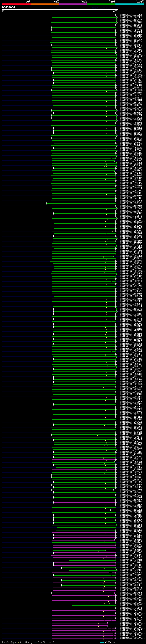Image resolution: width=146 pixels, height=644 pixels.
Task: Click the UniRef100_Q940P4 label
Action: (131, 32)
